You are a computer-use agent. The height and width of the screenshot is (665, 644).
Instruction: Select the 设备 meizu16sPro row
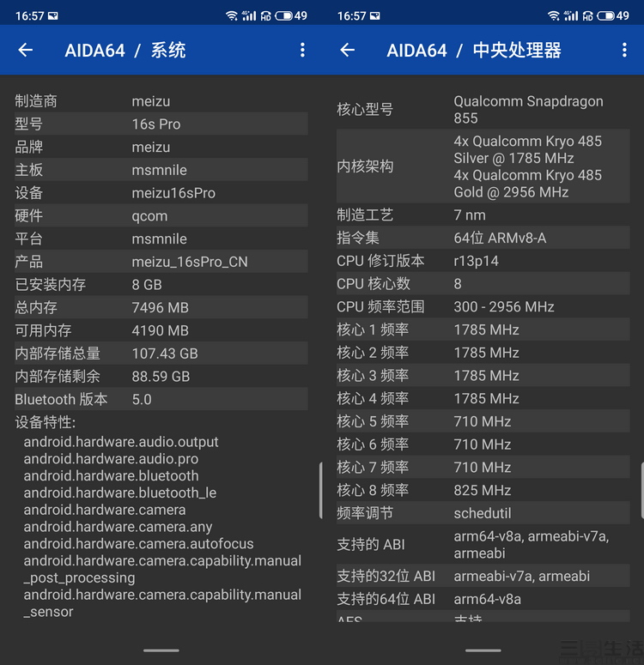(161, 192)
